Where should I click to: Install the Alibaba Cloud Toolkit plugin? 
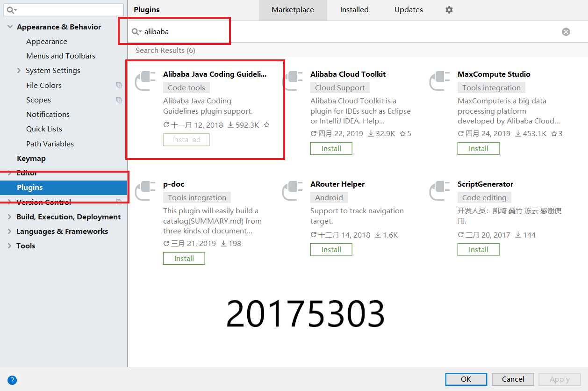(331, 149)
